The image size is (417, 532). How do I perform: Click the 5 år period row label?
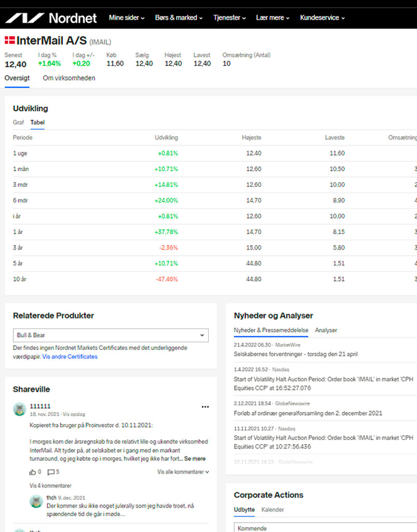tap(18, 263)
